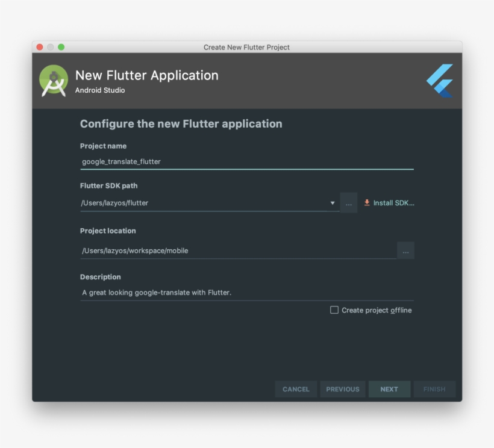The height and width of the screenshot is (448, 494).
Task: Click the 'Project location' label
Action: point(108,231)
